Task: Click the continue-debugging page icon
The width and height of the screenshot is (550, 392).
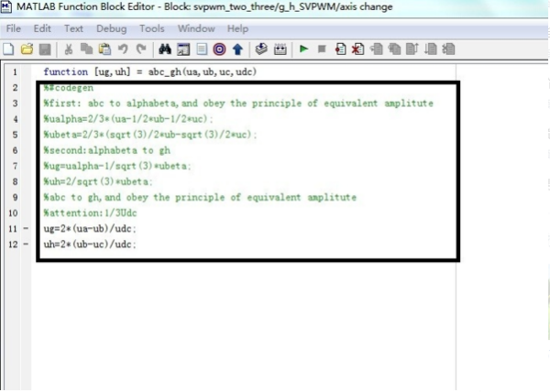Action: click(x=431, y=49)
